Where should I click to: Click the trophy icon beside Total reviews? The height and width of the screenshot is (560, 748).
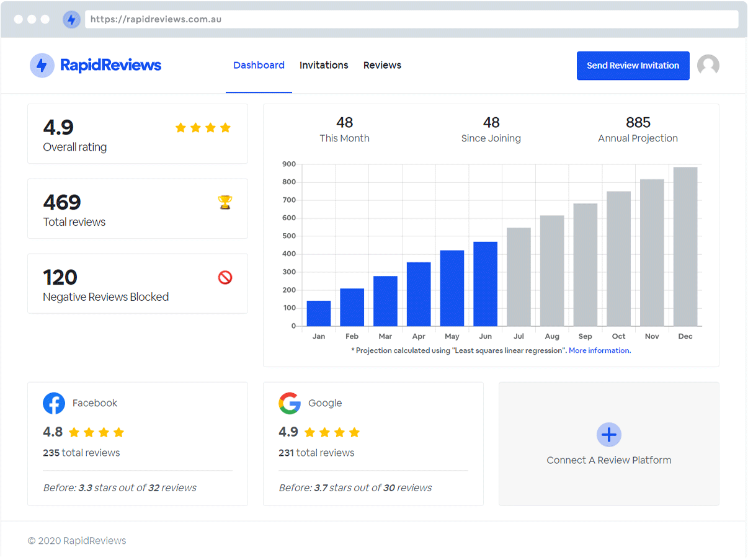(225, 202)
